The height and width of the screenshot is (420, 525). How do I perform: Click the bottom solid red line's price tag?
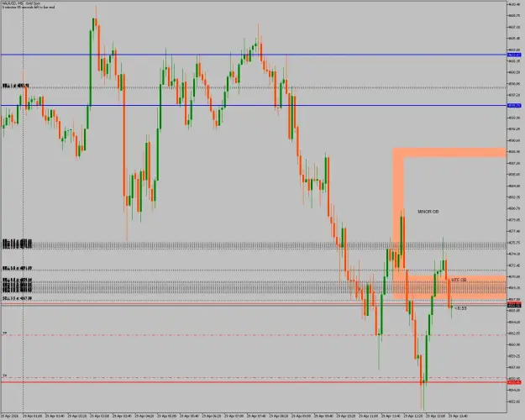(514, 382)
